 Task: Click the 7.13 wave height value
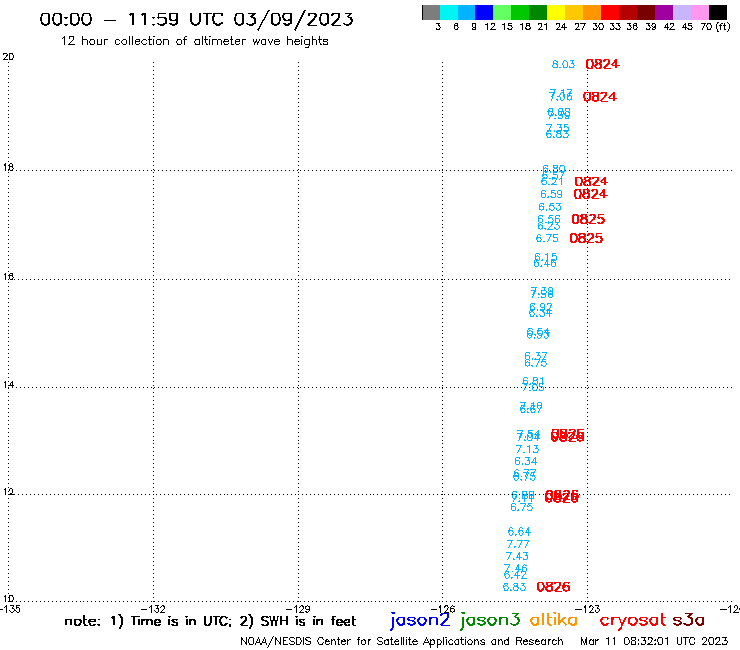tap(527, 449)
